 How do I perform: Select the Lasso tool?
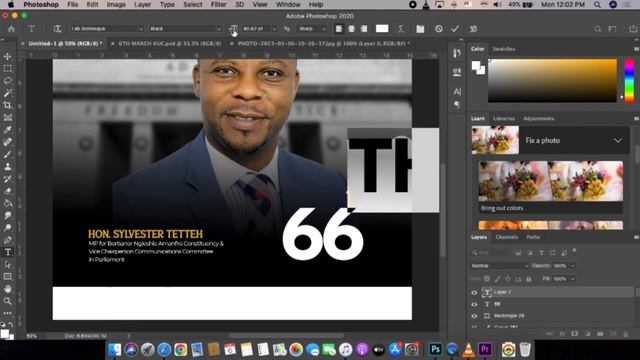click(x=7, y=81)
